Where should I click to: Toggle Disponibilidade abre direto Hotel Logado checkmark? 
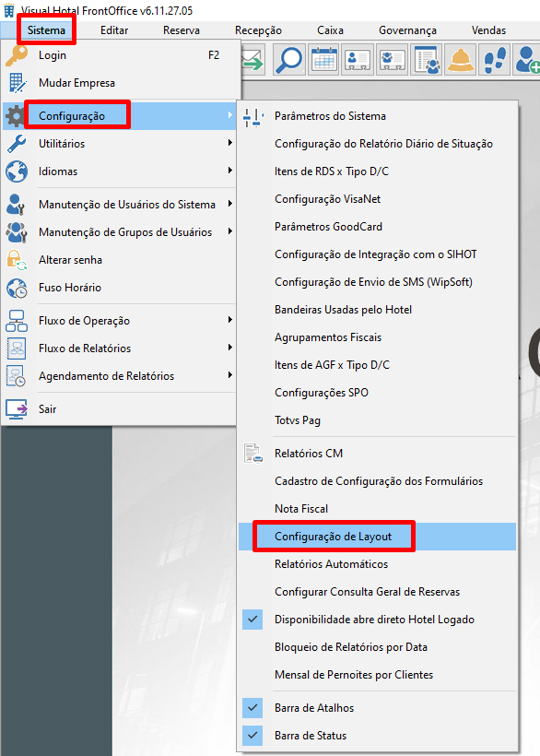[x=252, y=620]
